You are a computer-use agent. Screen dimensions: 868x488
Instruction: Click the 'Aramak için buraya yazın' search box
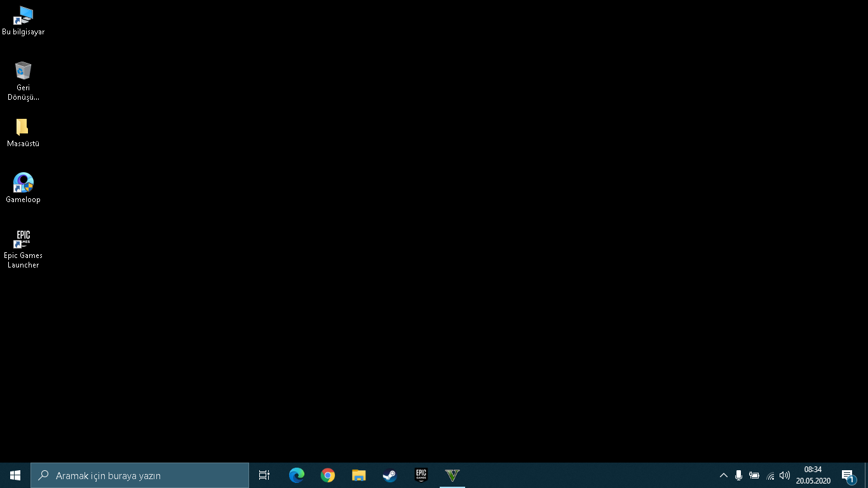coord(140,475)
